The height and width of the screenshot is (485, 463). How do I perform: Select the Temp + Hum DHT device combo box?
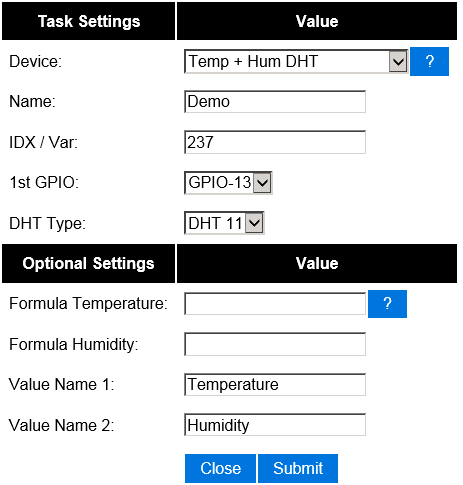(x=296, y=61)
